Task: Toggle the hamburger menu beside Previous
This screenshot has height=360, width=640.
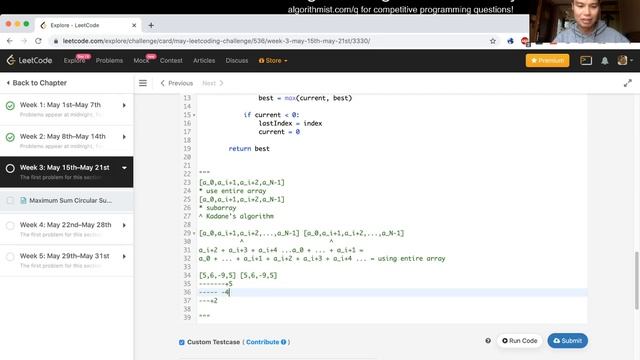Action: click(x=143, y=83)
